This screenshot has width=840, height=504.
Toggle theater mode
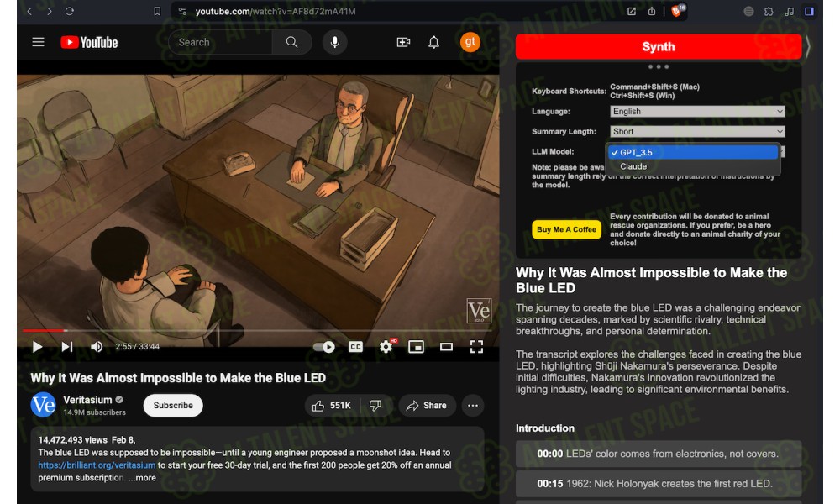(446, 347)
